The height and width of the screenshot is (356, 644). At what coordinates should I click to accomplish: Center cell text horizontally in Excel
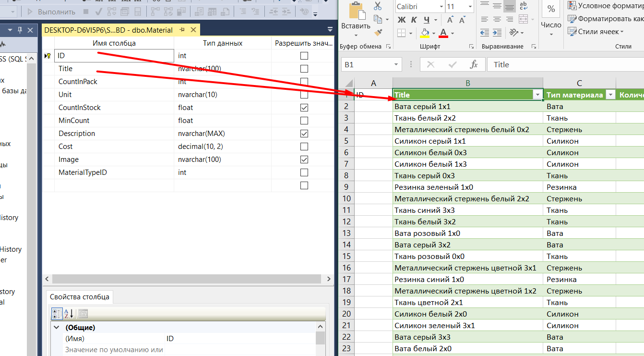coord(497,19)
